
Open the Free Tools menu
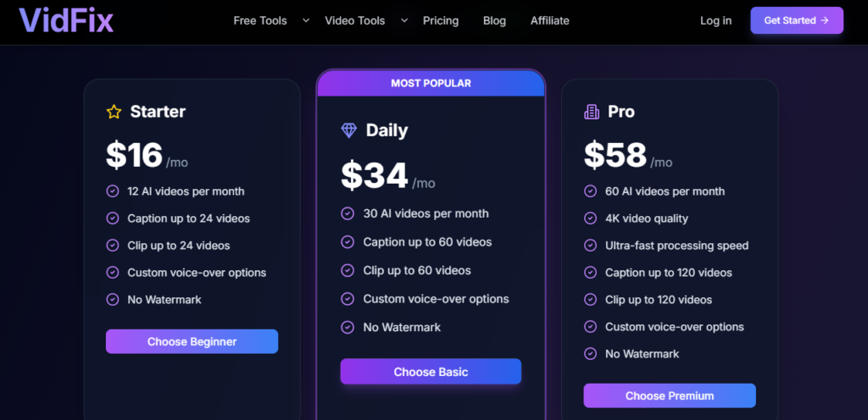[260, 20]
